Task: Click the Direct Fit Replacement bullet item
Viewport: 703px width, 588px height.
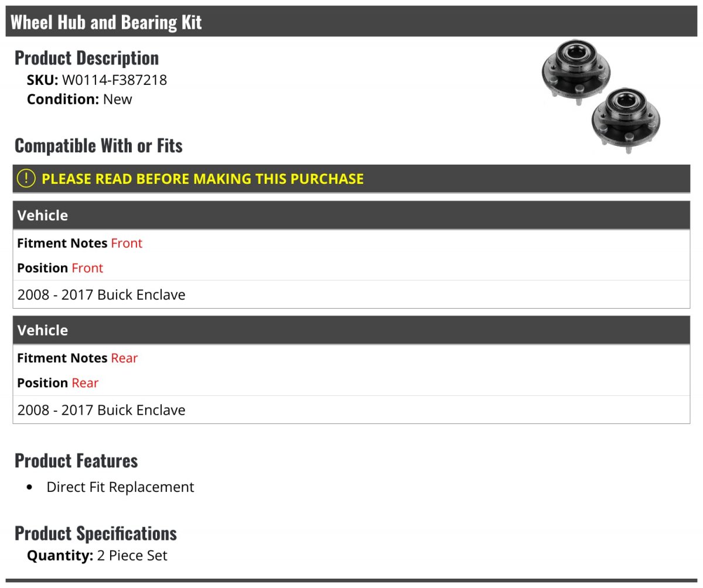Action: (120, 487)
